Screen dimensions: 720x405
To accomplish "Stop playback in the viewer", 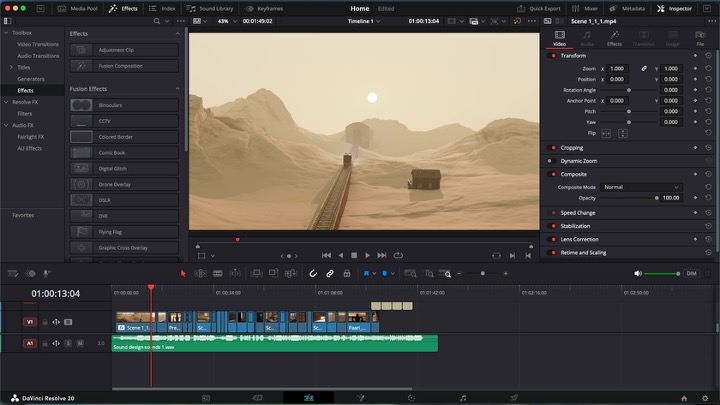I will pyautogui.click(x=354, y=255).
